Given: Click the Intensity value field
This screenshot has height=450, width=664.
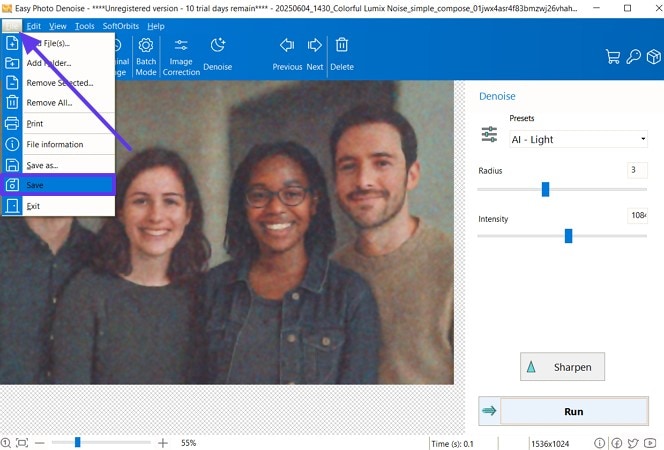Looking at the screenshot, I should click(x=637, y=215).
